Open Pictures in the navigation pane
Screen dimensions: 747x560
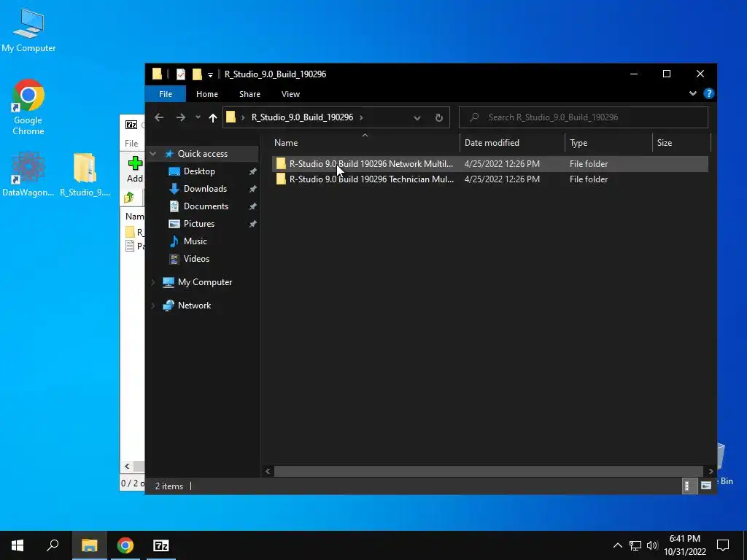[x=198, y=224]
